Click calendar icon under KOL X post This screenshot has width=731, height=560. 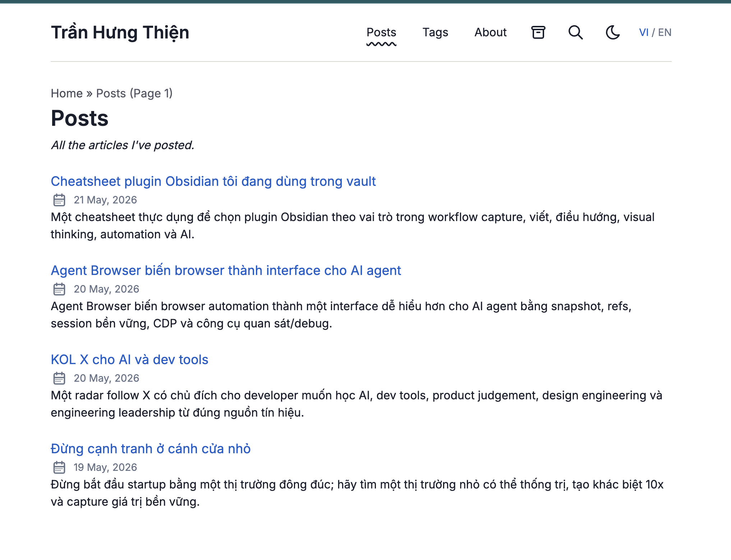pyautogui.click(x=59, y=378)
